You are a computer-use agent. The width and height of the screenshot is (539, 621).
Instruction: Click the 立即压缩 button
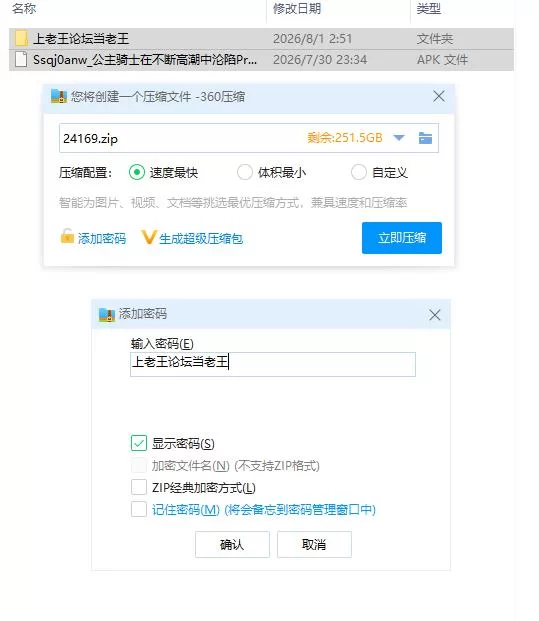point(402,238)
